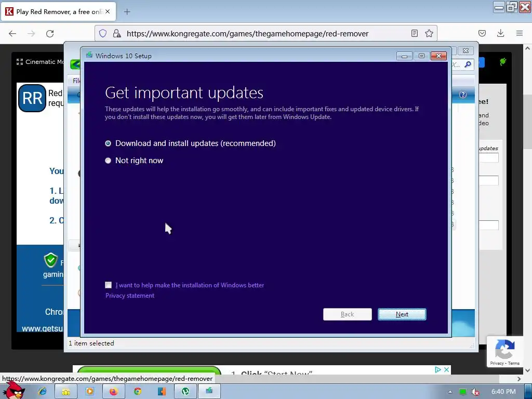Image resolution: width=532 pixels, height=399 pixels.
Task: Click the Windows 10 Setup title bar icon
Action: tap(89, 55)
